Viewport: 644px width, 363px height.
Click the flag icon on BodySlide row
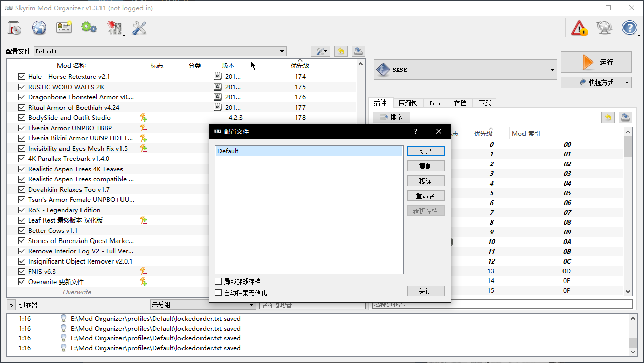coord(144,117)
